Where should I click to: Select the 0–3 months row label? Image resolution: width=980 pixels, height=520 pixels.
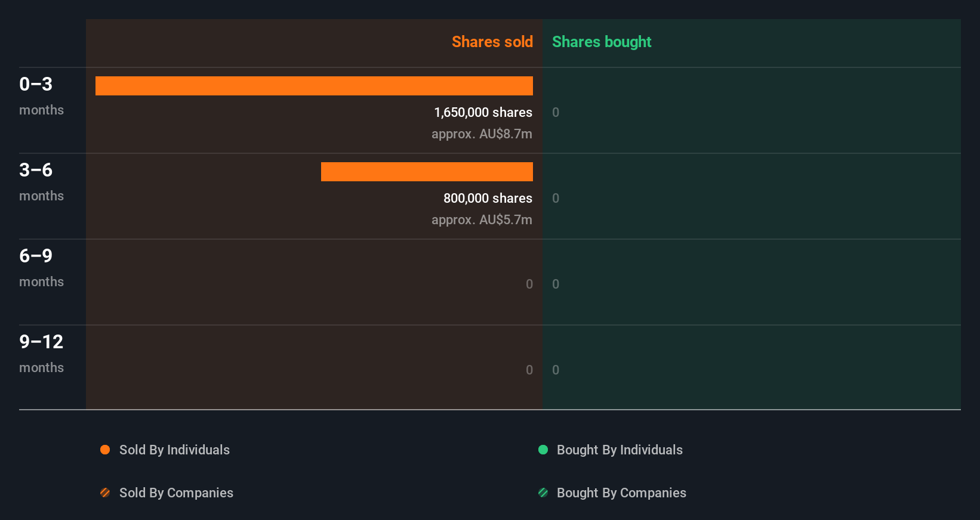[x=41, y=96]
